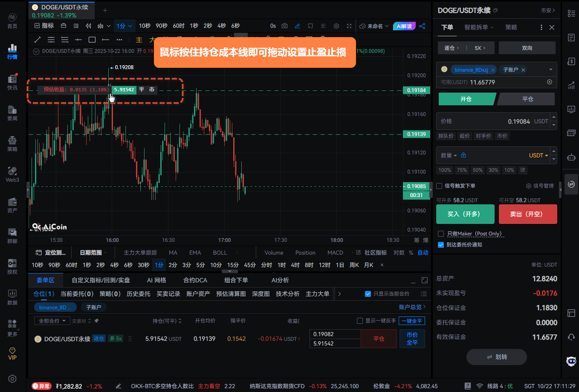The height and width of the screenshot is (392, 579).
Task: Select the 50% quantity preset
Action: pos(478,170)
